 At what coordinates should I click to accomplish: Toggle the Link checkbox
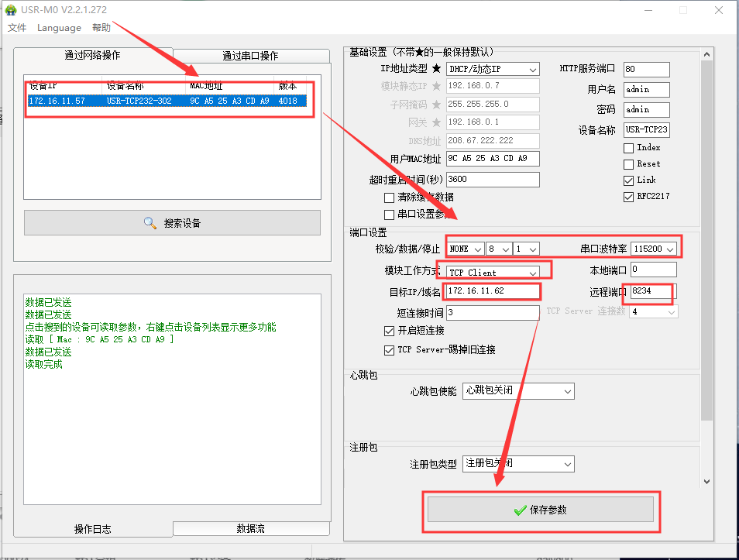(x=629, y=180)
